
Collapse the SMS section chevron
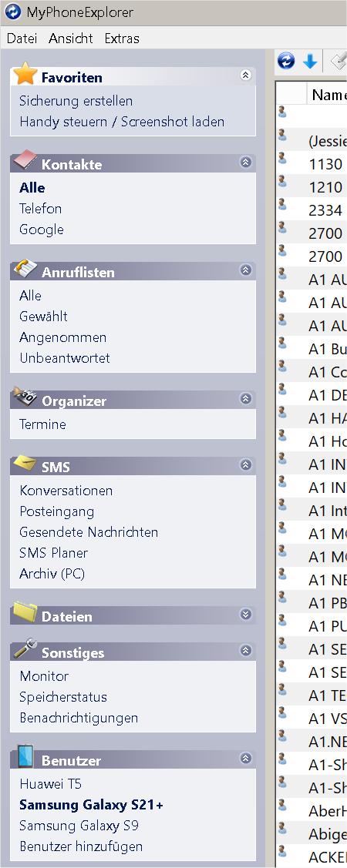coord(246,465)
